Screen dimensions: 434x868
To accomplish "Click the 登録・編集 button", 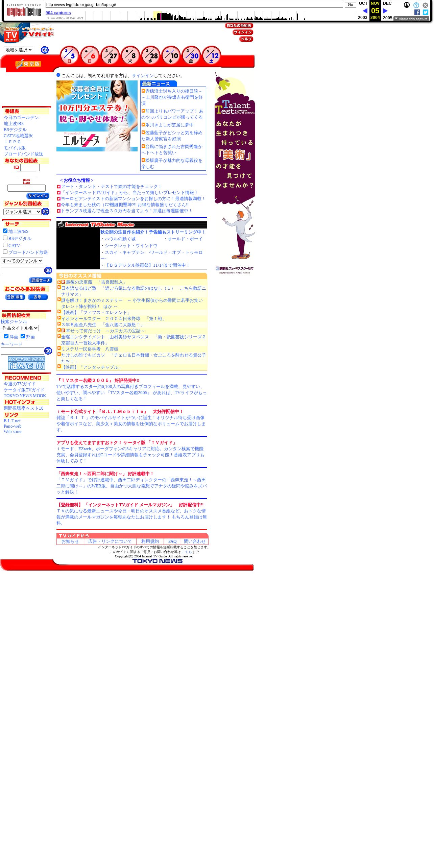I will (x=15, y=297).
